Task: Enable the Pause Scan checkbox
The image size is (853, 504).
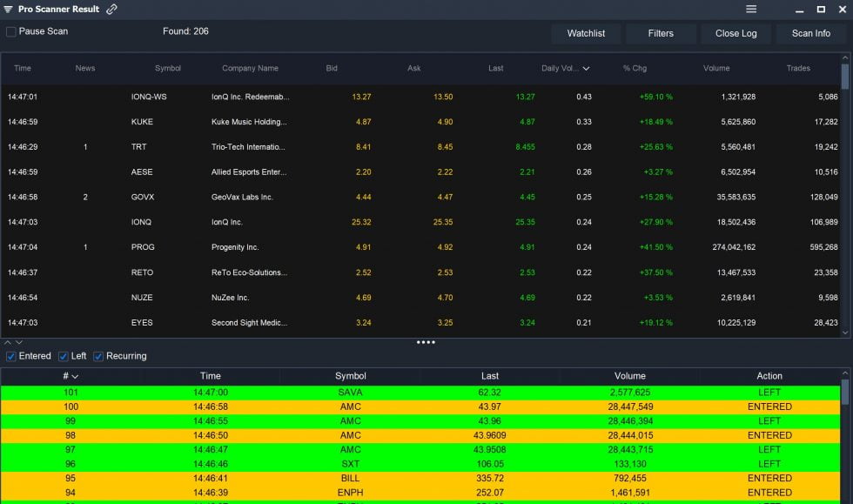Action: tap(10, 30)
